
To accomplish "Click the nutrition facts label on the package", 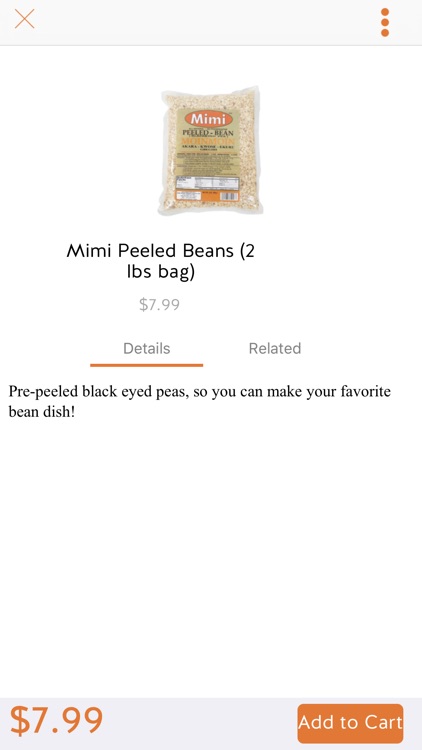I will click(x=207, y=183).
